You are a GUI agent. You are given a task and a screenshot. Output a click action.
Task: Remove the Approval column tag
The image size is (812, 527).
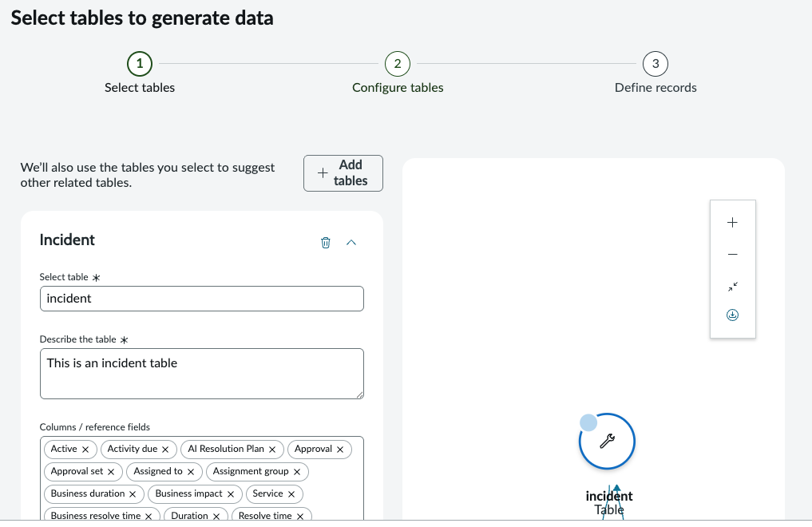click(340, 450)
